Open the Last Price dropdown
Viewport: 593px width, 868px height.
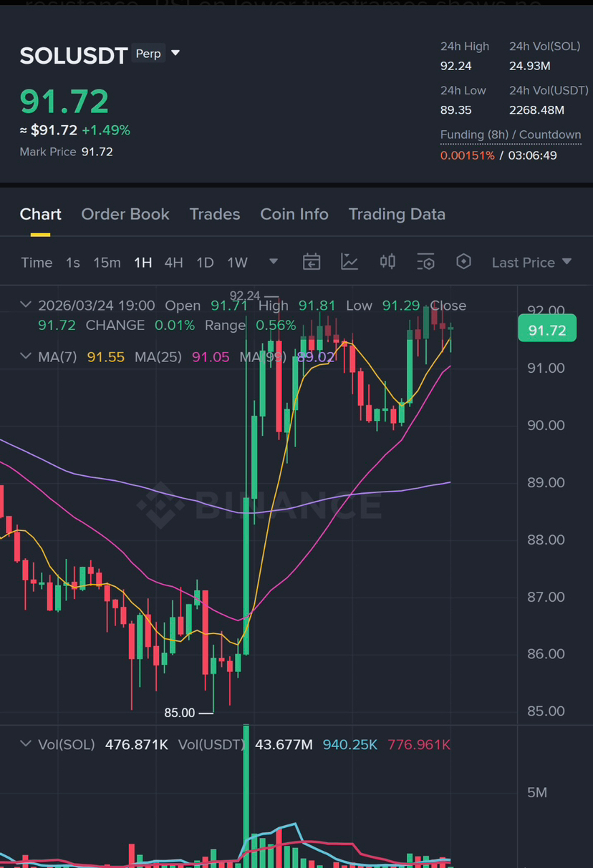531,263
